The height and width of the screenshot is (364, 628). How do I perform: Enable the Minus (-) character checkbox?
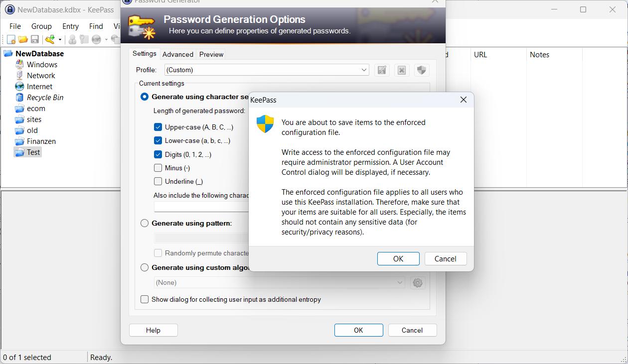coord(157,168)
